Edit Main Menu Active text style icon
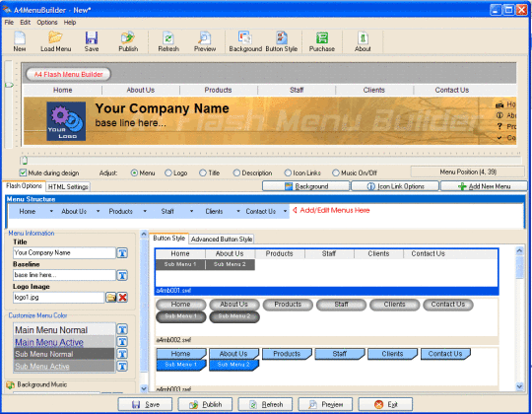Image resolution: width=532 pixels, height=414 pixels. pyautogui.click(x=122, y=342)
